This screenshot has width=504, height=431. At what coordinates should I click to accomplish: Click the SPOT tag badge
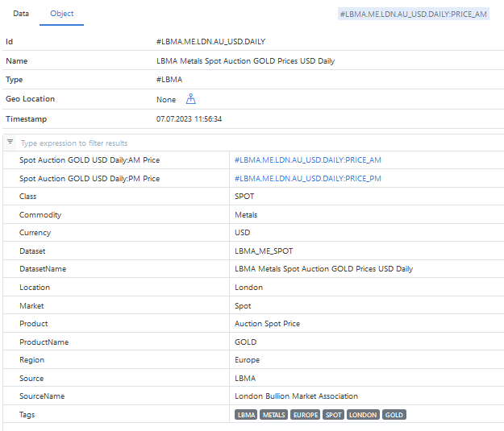click(x=333, y=415)
